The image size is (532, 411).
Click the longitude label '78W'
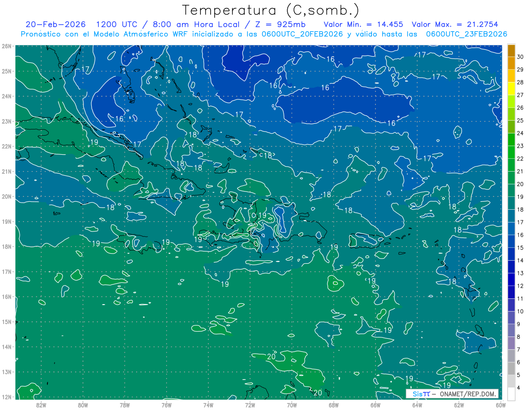tap(125, 405)
